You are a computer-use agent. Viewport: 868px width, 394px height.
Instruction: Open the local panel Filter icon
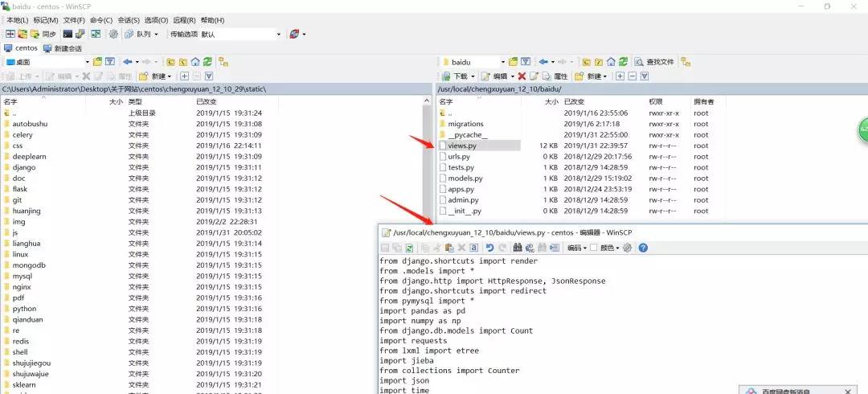tap(110, 61)
